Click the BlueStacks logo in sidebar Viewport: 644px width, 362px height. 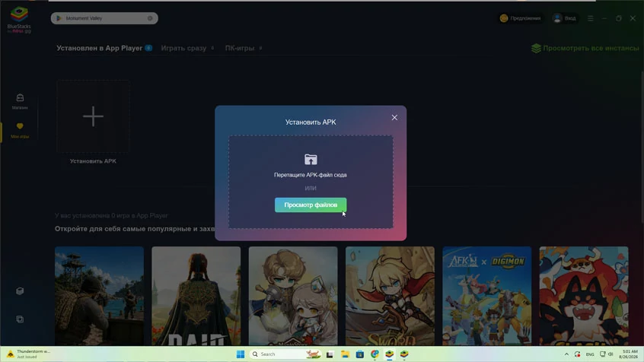[x=19, y=20]
